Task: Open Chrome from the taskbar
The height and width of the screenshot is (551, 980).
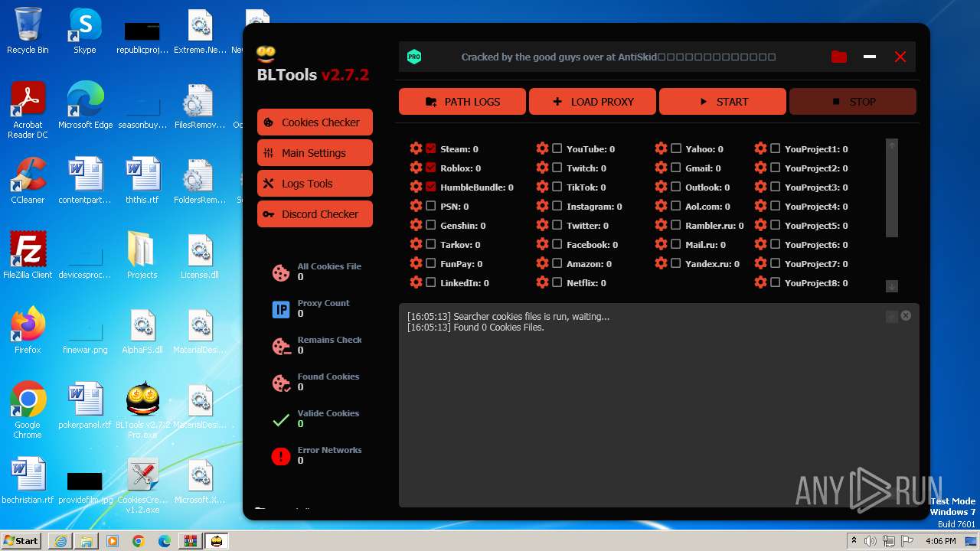Action: pyautogui.click(x=139, y=541)
